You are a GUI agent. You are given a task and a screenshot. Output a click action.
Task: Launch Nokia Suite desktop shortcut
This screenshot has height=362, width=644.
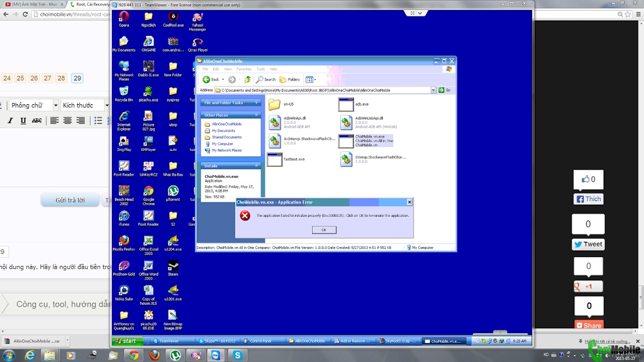point(124,293)
